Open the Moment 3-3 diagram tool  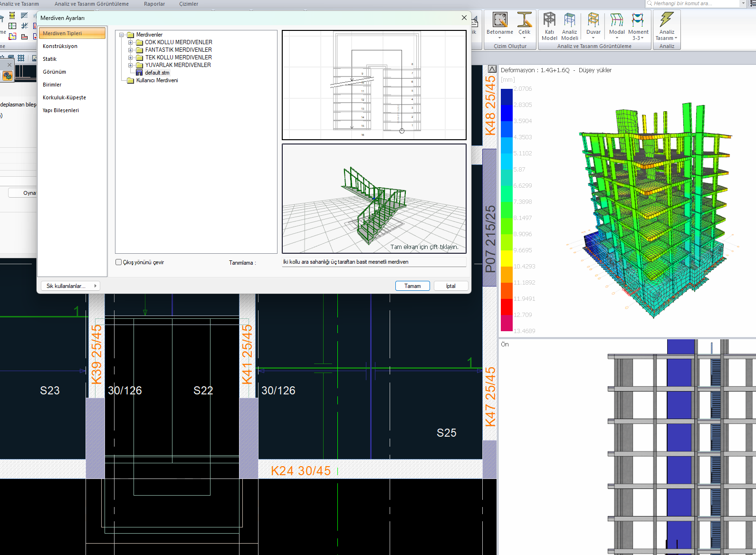pyautogui.click(x=638, y=26)
